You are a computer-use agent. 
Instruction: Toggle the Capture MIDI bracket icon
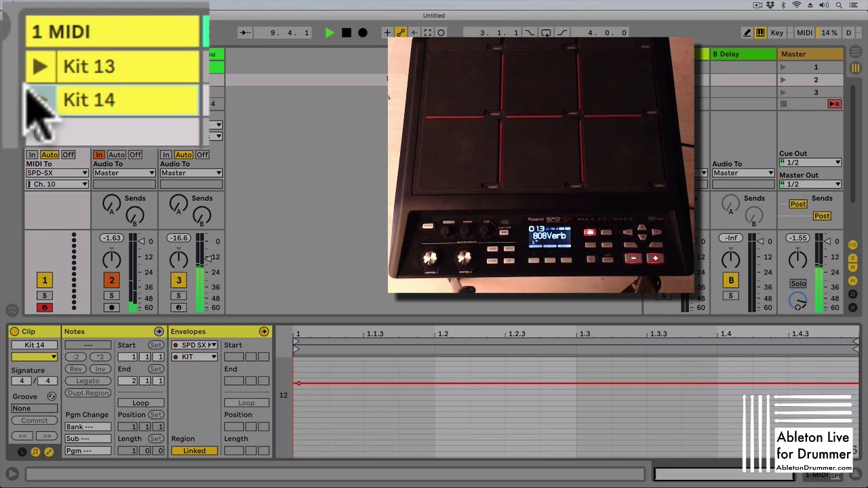click(428, 33)
